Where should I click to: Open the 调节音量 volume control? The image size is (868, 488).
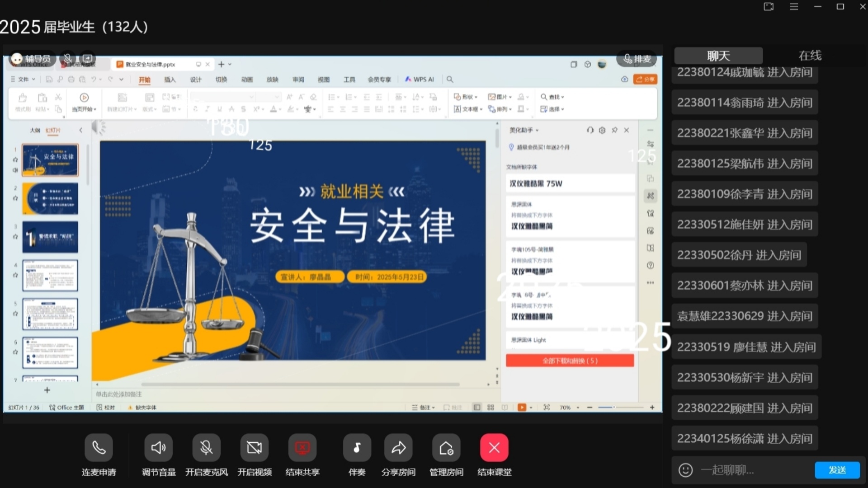pos(158,448)
